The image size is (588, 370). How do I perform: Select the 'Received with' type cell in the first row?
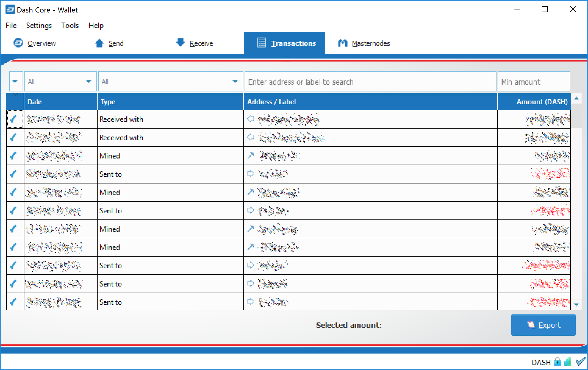pyautogui.click(x=170, y=119)
